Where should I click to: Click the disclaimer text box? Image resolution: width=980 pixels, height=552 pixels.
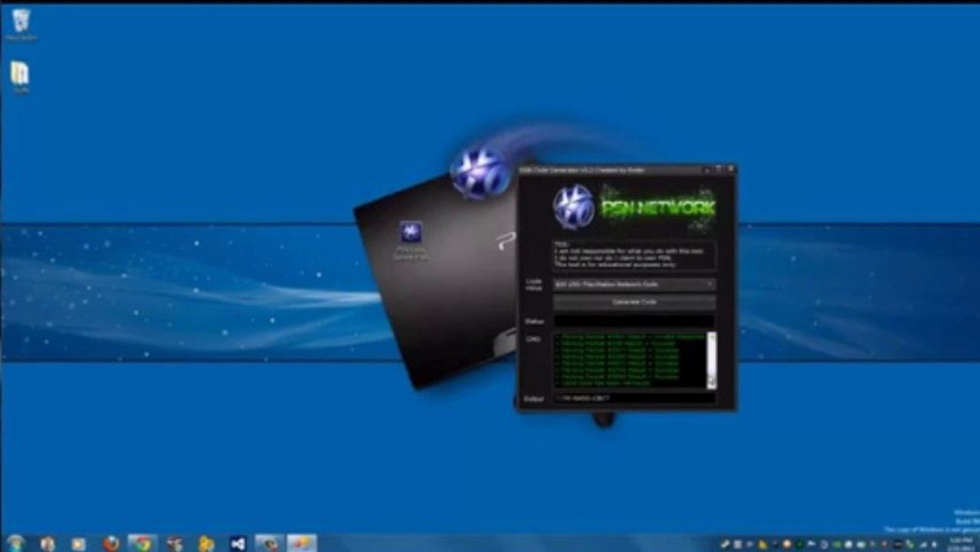tap(634, 255)
